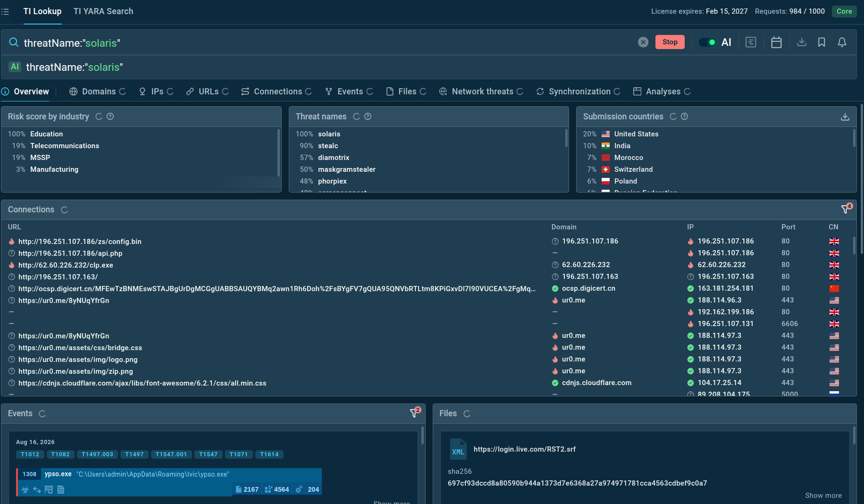Click the biohazard icon under ypso.exe
Image resolution: width=864 pixels, height=504 pixels.
25,490
